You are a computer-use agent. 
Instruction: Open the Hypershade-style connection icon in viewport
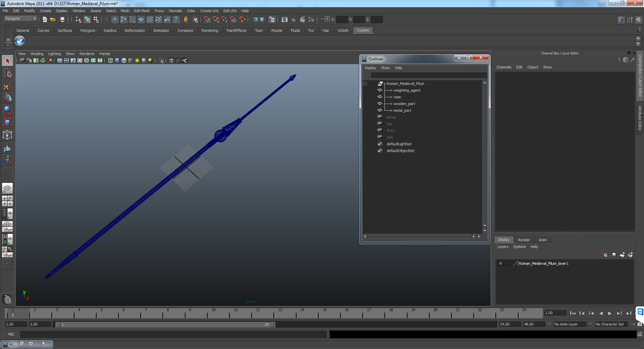tap(185, 60)
